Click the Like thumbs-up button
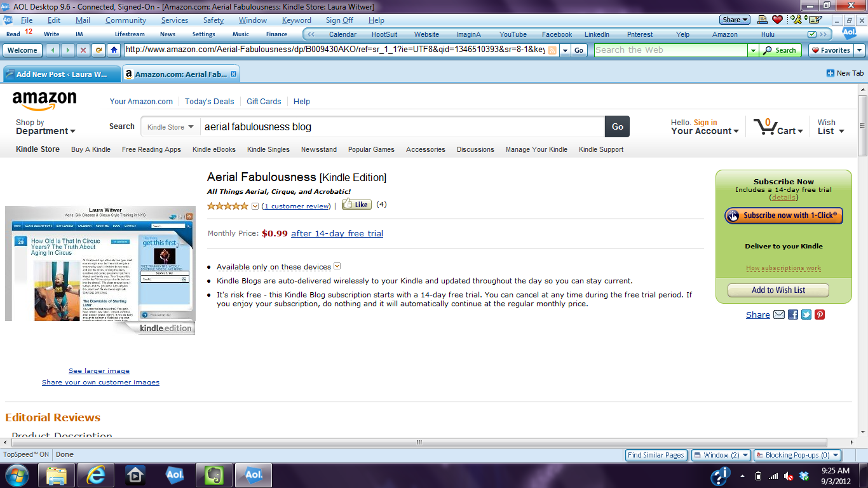The image size is (868, 488). tap(356, 205)
